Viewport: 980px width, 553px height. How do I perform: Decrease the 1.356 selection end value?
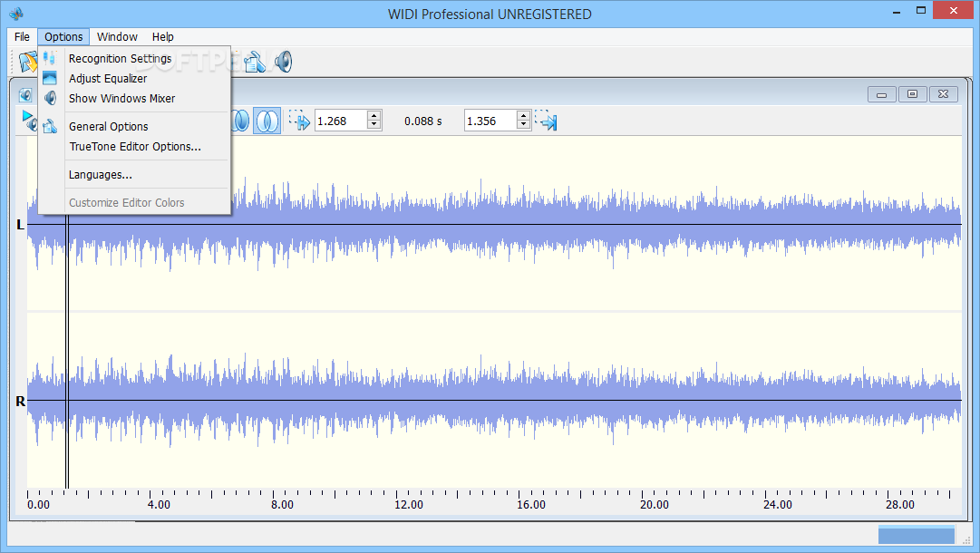524,125
